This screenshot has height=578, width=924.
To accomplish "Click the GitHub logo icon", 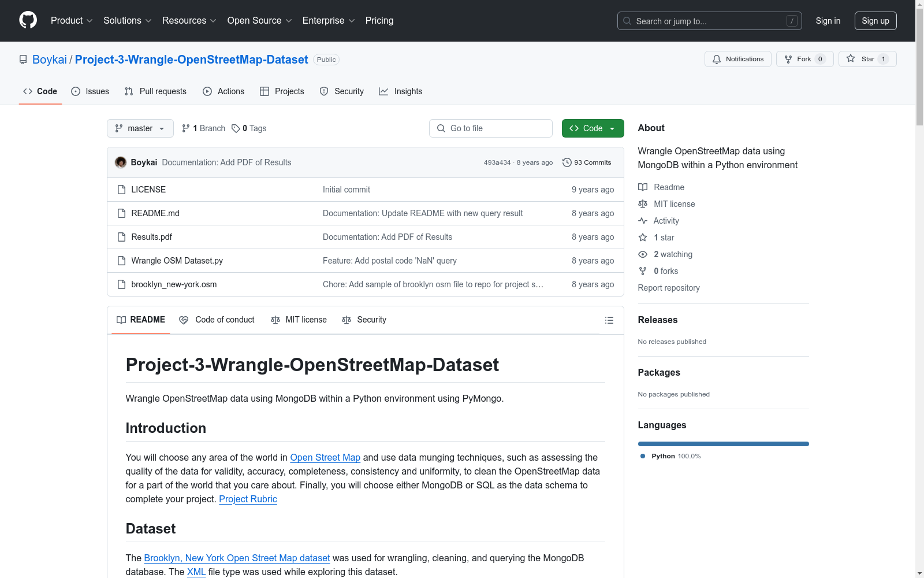I will (x=28, y=20).
